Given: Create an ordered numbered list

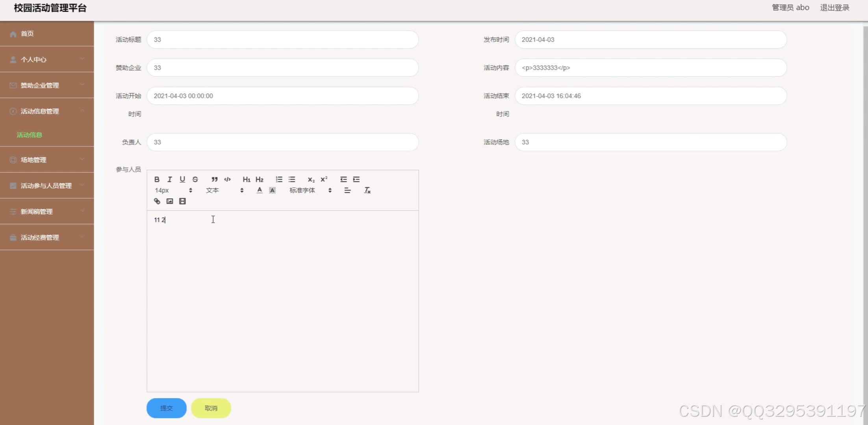Looking at the screenshot, I should (x=279, y=179).
